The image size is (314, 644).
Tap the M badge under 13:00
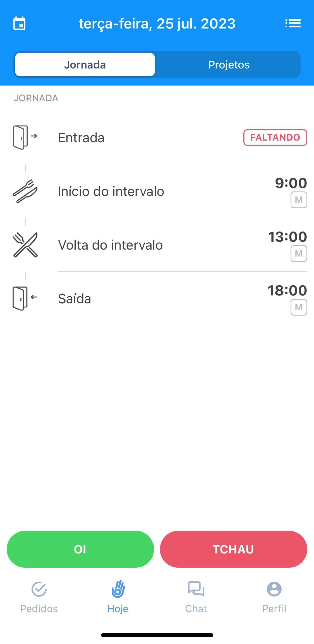299,254
